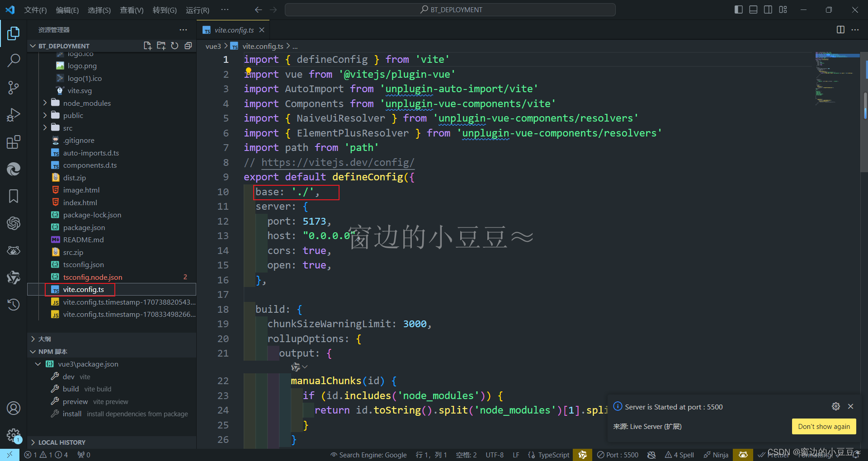Open the Run and Debug view
This screenshot has width=868, height=461.
(14, 115)
